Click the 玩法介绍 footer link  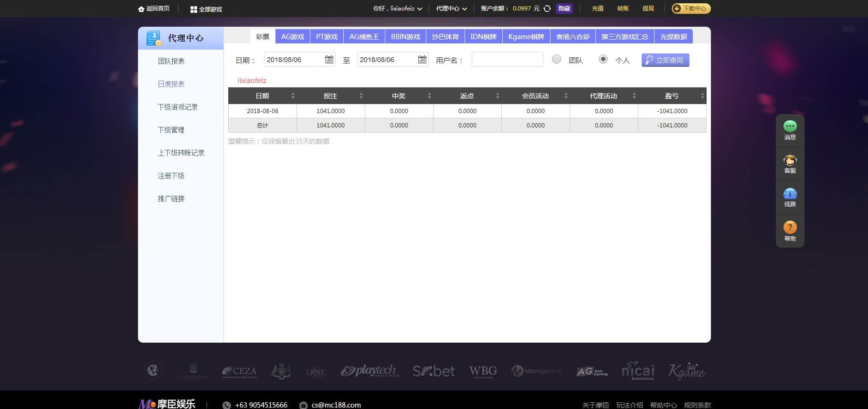(629, 405)
